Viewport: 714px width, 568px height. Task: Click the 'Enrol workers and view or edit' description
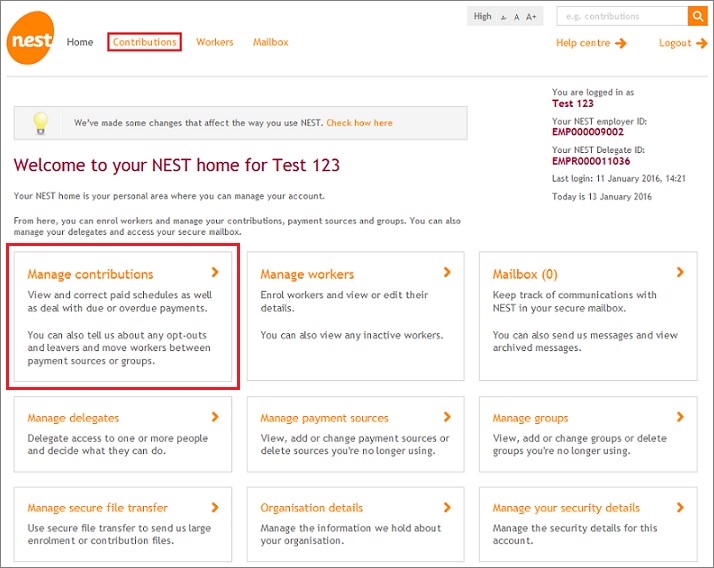tap(344, 302)
